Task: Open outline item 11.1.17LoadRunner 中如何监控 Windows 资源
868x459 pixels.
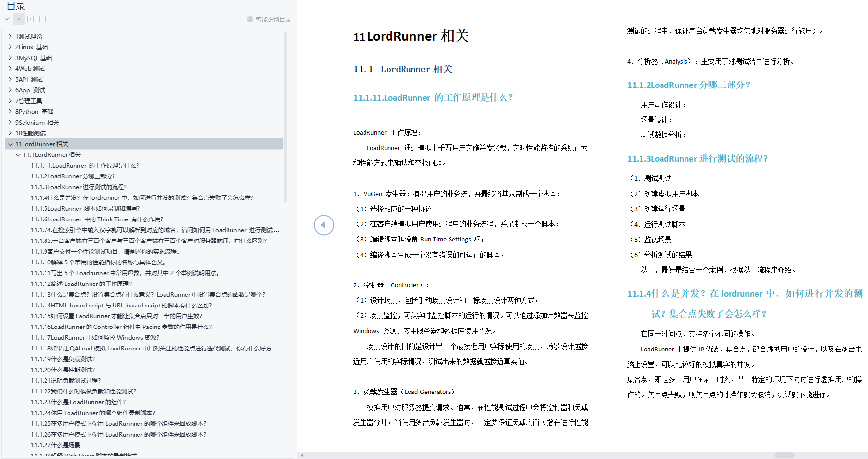Action: tap(95, 337)
